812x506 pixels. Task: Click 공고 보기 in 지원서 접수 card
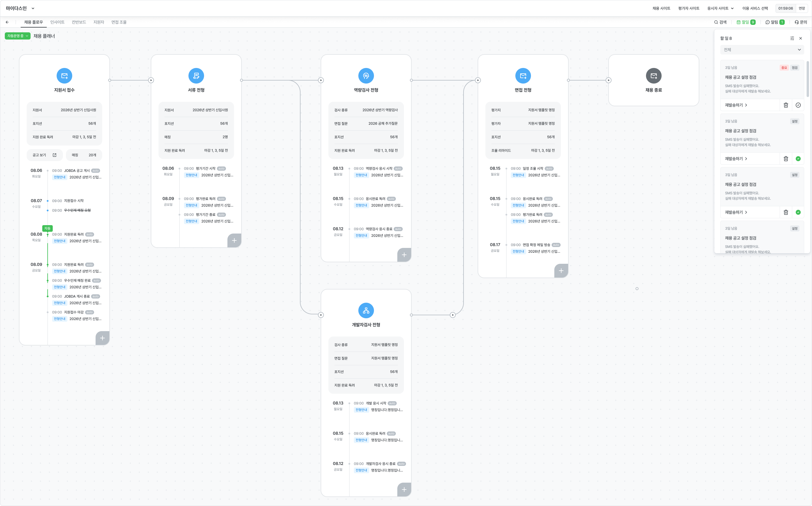tap(45, 155)
